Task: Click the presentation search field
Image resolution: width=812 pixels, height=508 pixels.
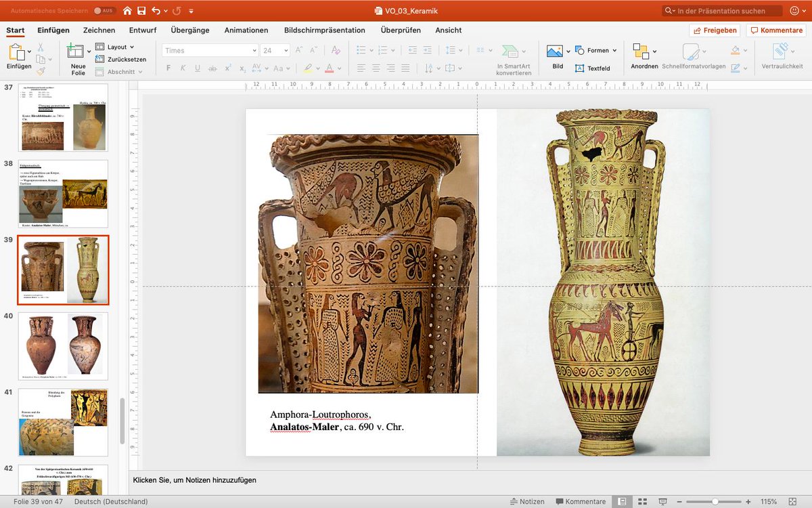Action: coord(721,11)
